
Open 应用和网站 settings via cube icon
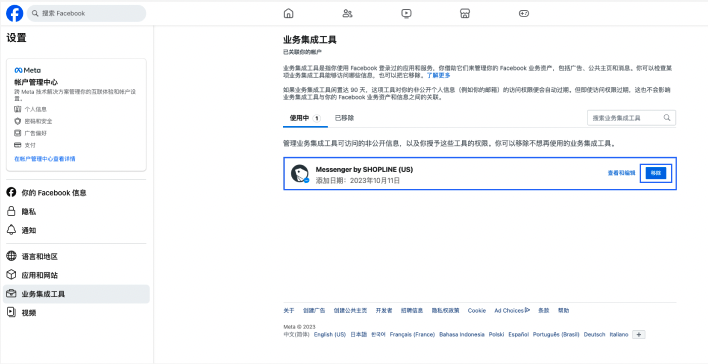11,275
